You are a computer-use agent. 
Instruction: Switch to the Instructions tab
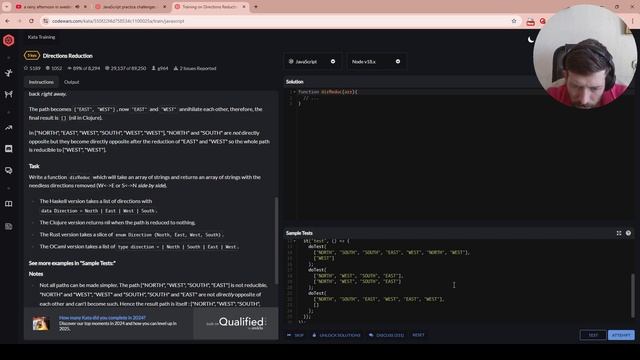(x=41, y=82)
